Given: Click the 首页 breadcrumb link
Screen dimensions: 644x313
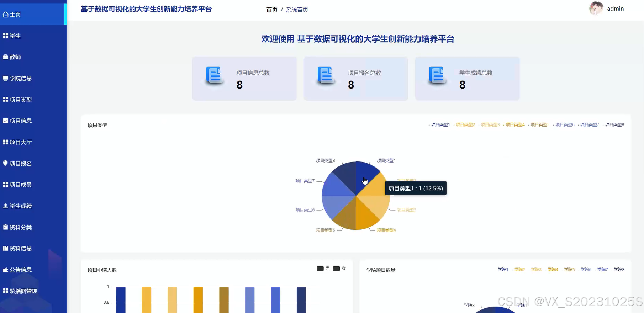Looking at the screenshot, I should pos(272,10).
